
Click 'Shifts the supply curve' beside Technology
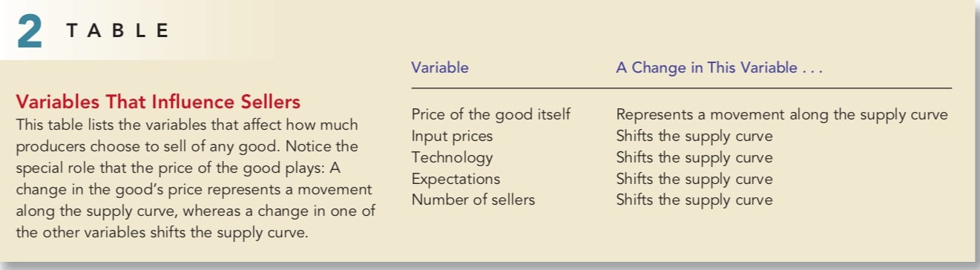point(694,158)
